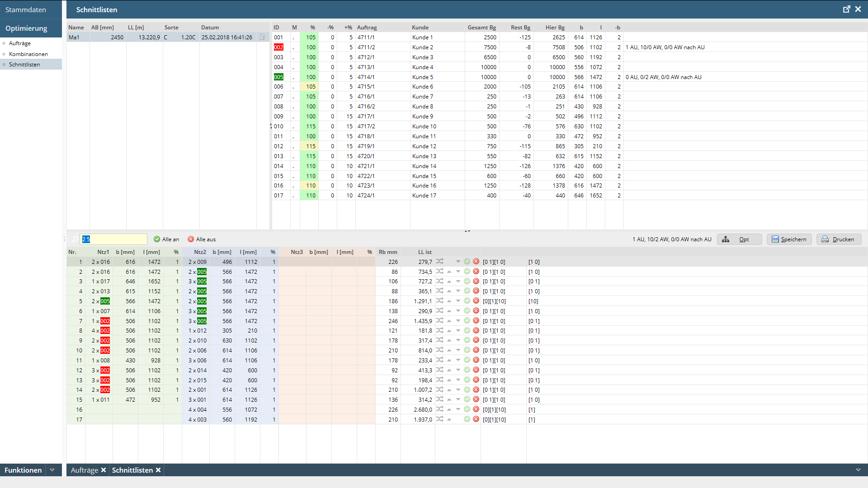The height and width of the screenshot is (488, 868).
Task: Enable cut list row 6 via green check
Action: tap(467, 311)
